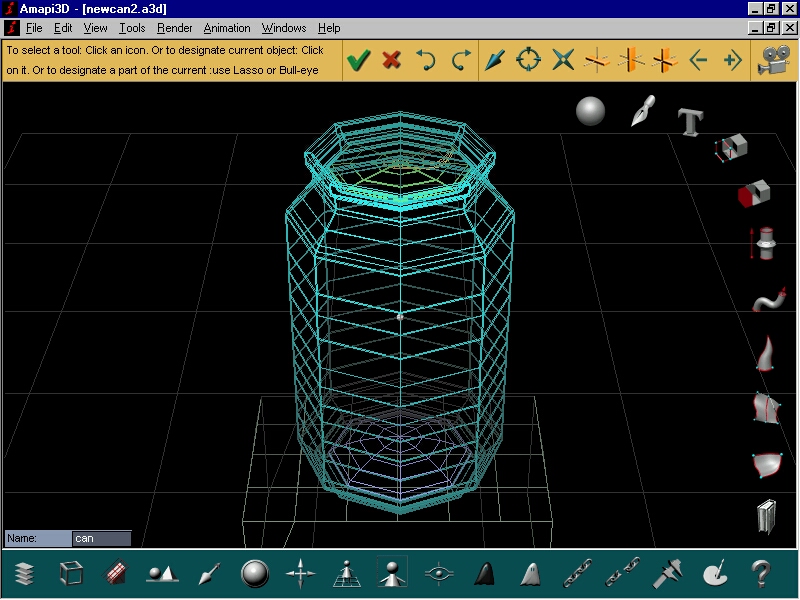Expand the Windows menu
Screen dimensions: 800x600
tap(284, 28)
